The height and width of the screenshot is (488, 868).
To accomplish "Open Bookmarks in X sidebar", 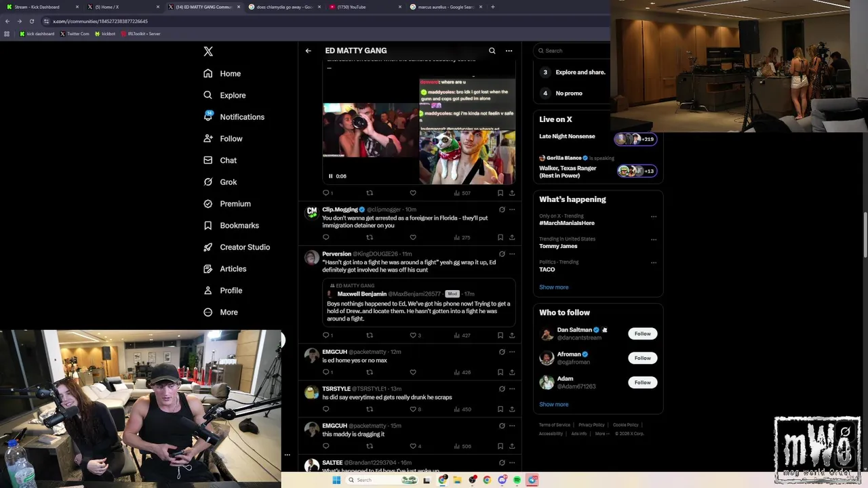I will (x=231, y=225).
